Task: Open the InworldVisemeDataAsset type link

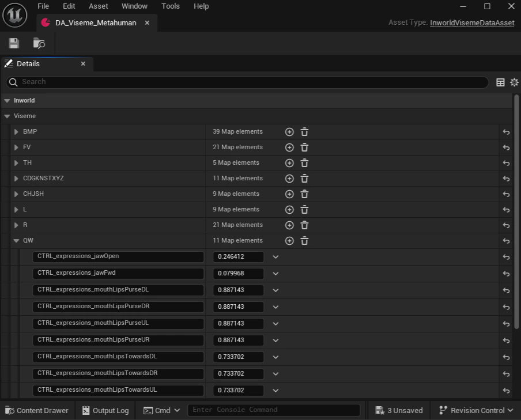Action: (472, 23)
